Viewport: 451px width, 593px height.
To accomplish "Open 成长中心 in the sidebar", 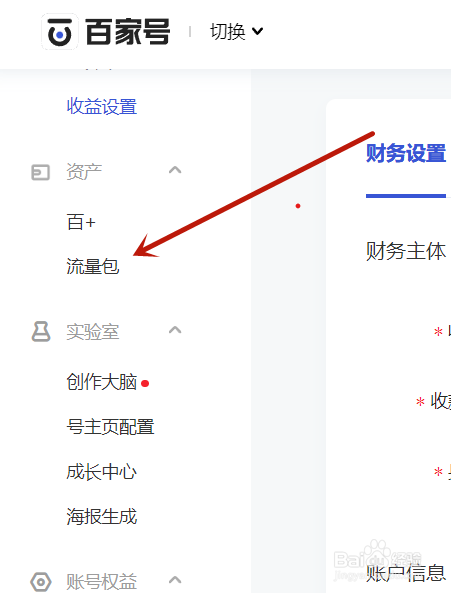I will click(x=101, y=472).
